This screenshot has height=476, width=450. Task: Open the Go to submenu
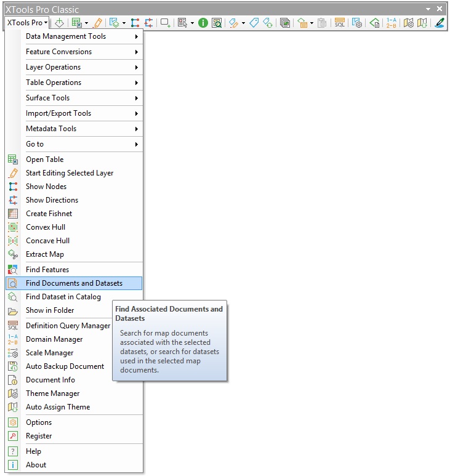tap(74, 144)
